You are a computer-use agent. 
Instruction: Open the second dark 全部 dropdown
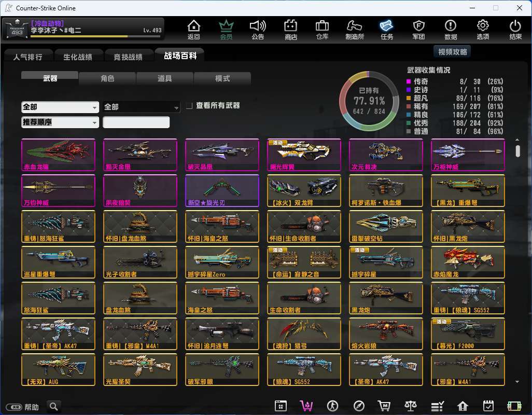pyautogui.click(x=141, y=107)
